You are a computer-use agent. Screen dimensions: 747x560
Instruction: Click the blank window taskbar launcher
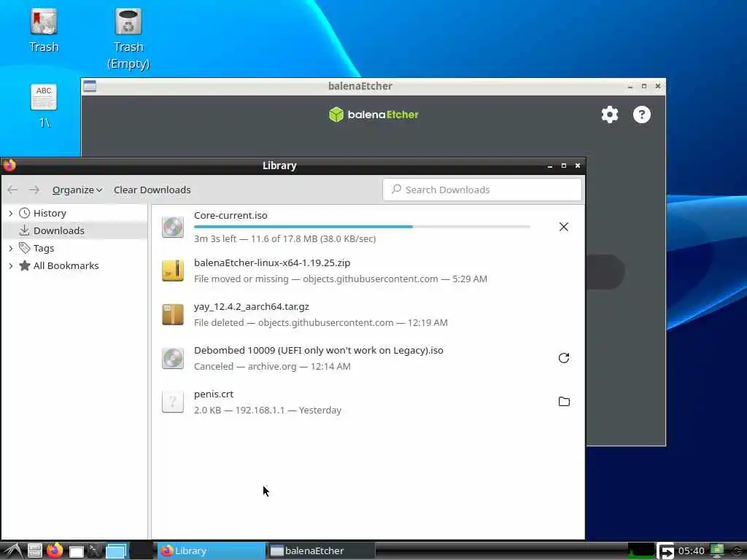pos(76,551)
